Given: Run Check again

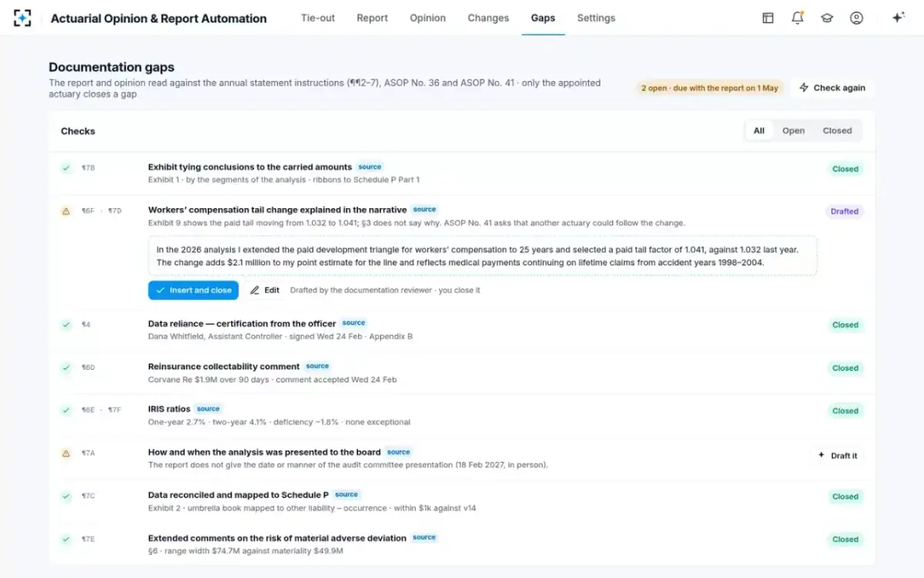Looking at the screenshot, I should coord(832,88).
